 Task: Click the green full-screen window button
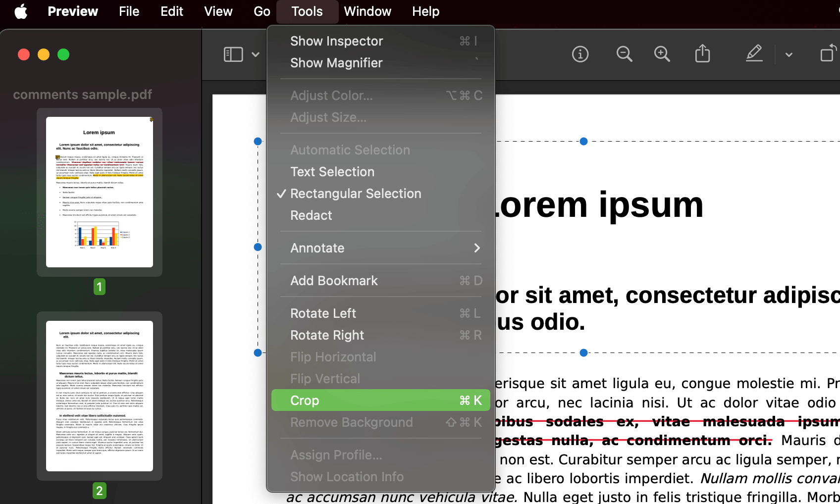[63, 54]
